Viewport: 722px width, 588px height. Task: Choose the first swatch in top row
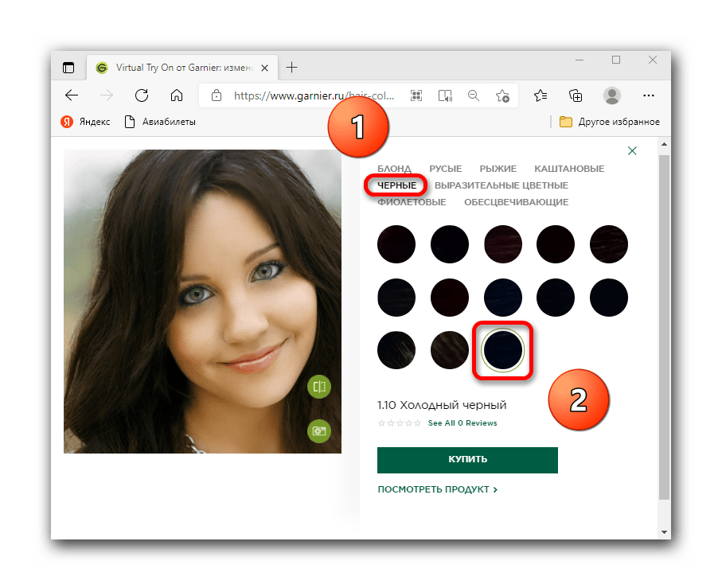coord(396,244)
